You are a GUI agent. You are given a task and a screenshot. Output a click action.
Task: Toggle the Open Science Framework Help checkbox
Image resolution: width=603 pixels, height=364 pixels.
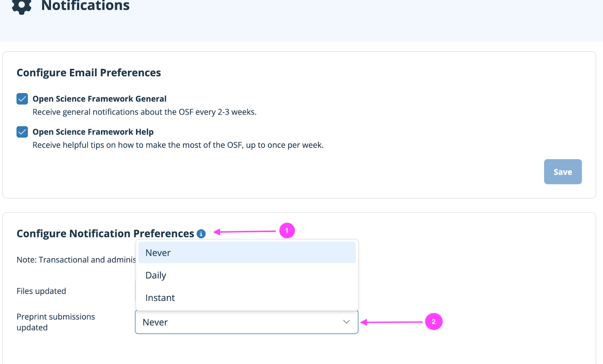coord(22,132)
